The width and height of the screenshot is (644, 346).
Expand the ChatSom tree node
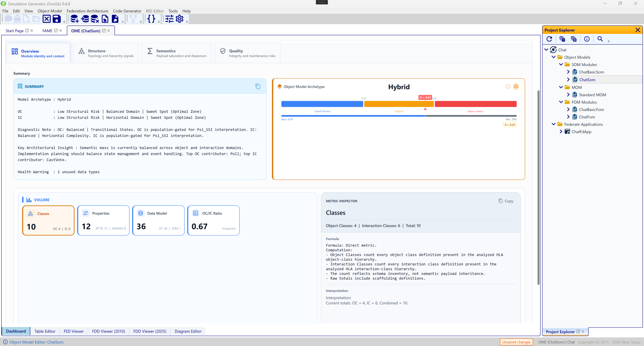[568, 79]
